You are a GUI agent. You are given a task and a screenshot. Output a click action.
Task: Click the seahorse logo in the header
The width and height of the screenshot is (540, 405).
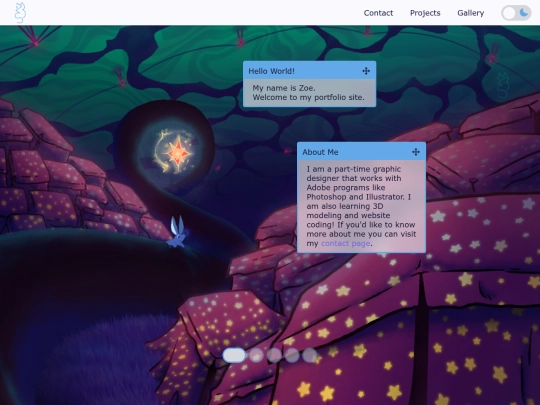click(x=20, y=13)
